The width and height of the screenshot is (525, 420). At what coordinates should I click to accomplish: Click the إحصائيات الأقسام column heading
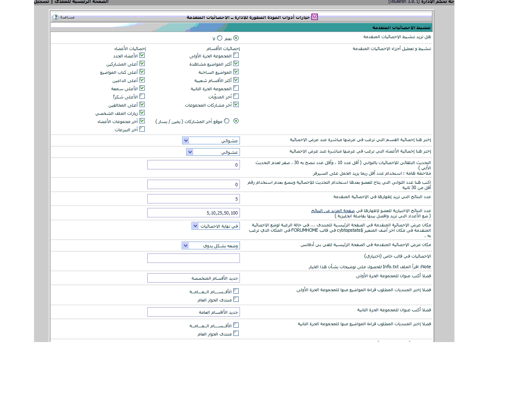pos(223,49)
